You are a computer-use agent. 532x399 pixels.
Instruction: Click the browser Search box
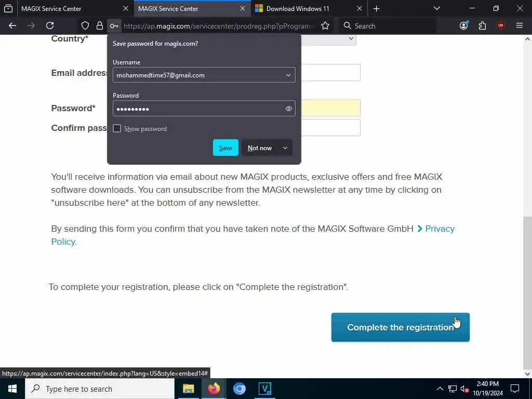coord(388,26)
